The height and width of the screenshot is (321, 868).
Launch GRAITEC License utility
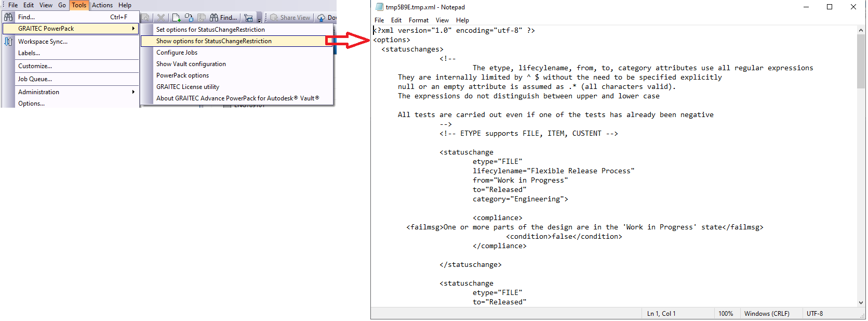[x=237, y=87]
